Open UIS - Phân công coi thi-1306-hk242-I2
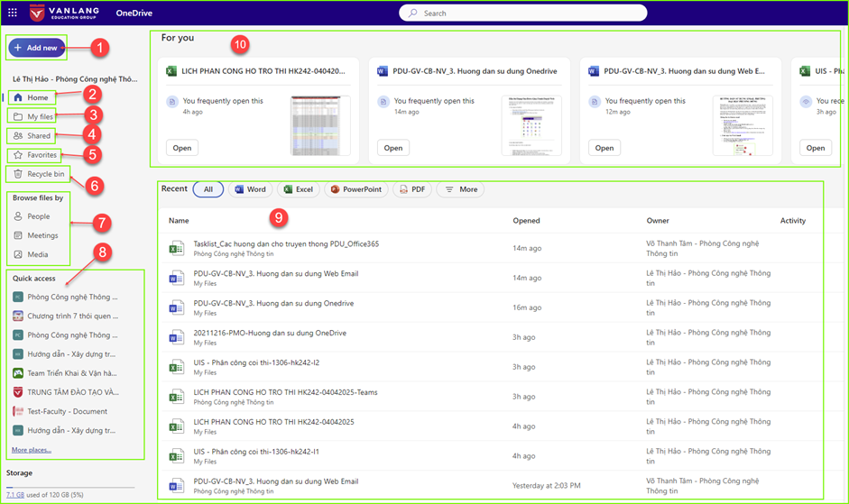This screenshot has height=504, width=849. (x=256, y=362)
